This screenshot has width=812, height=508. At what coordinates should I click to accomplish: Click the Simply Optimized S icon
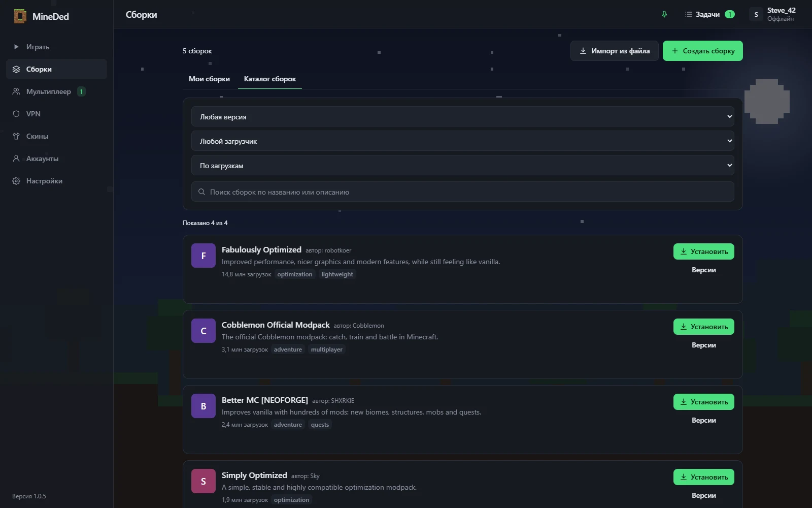(204, 481)
